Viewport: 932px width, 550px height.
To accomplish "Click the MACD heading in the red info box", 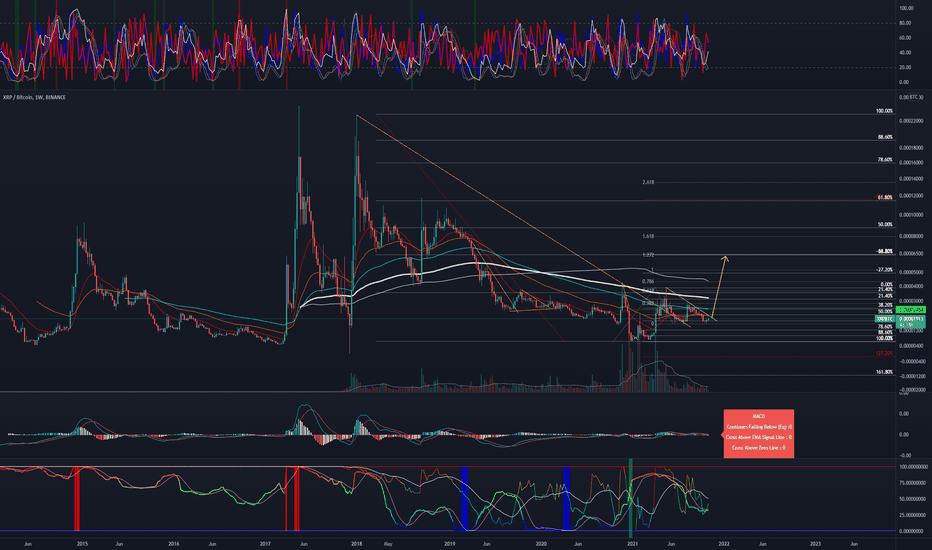I will tap(758, 416).
